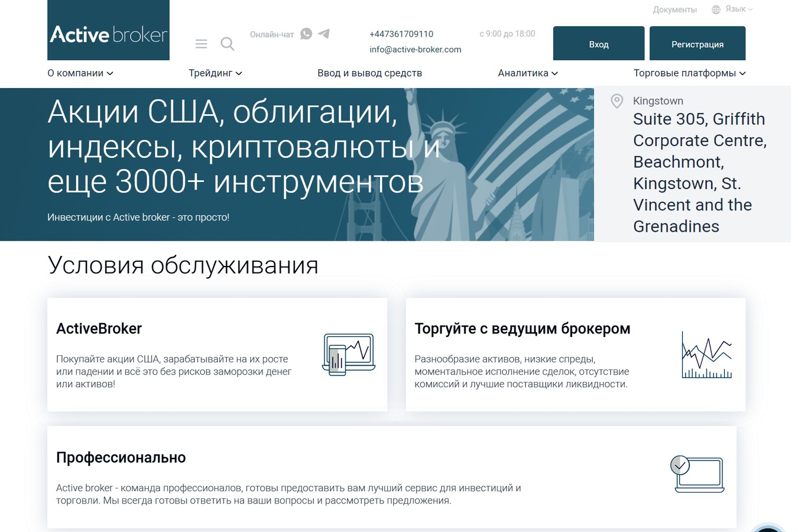Click the Active broker logo
798x532 pixels.
click(x=108, y=30)
